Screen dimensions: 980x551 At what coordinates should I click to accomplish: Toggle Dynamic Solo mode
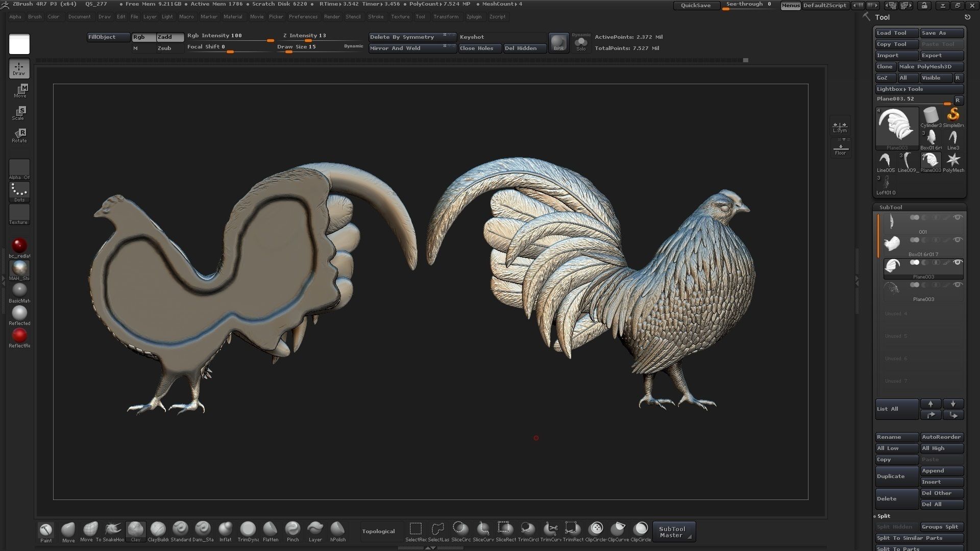click(x=581, y=42)
